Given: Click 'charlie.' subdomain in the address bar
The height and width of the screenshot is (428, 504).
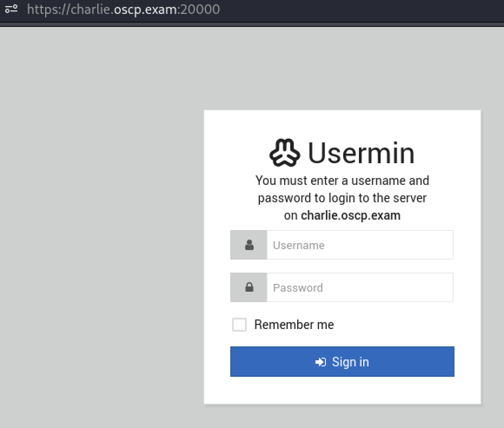Looking at the screenshot, I should coord(91,9).
